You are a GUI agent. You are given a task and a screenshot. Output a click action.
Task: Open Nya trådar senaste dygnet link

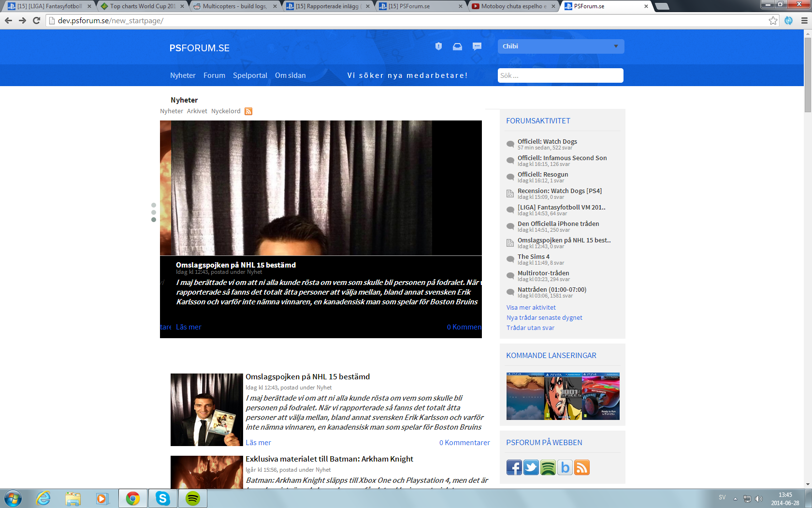point(544,318)
